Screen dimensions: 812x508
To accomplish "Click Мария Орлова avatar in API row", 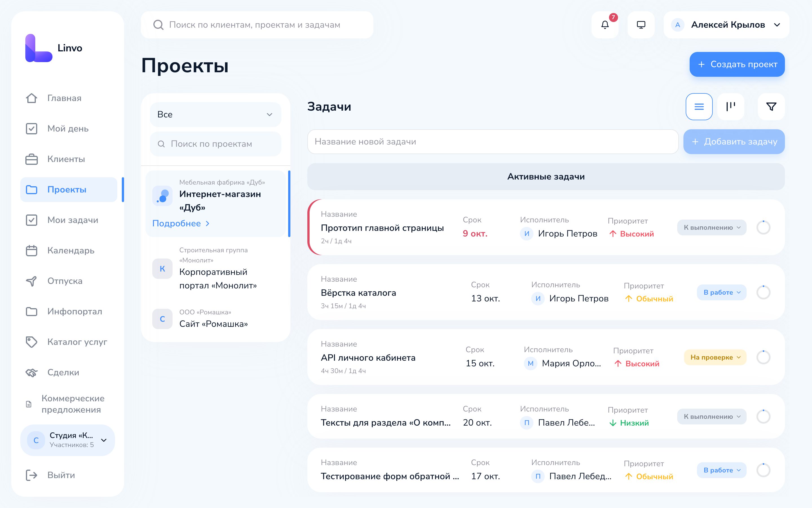I will (531, 364).
